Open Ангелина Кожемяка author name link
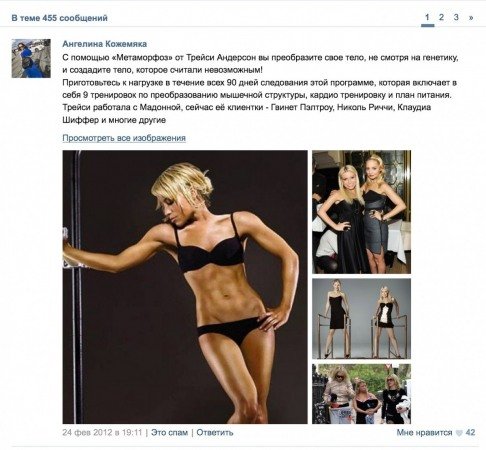486x450 pixels. [x=104, y=44]
